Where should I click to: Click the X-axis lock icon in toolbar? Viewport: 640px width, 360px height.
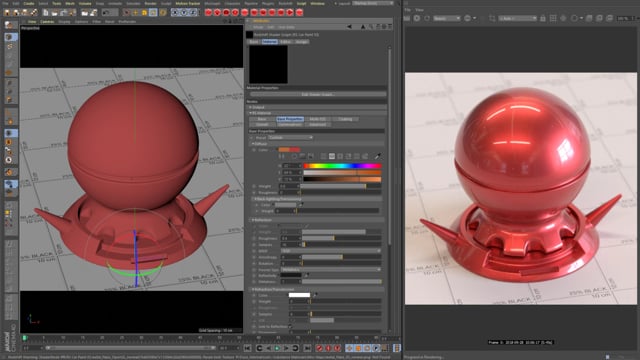point(175,13)
